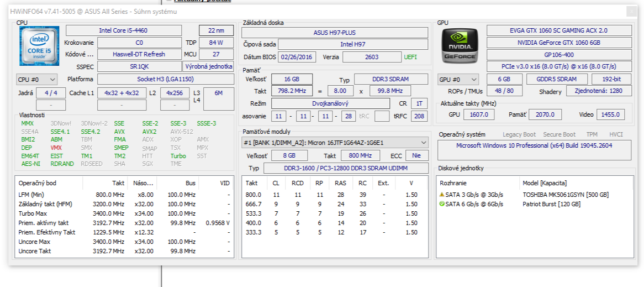
Task: Expand the memory module BANK 1/DIMM_A2 dropdown
Action: coord(335,143)
